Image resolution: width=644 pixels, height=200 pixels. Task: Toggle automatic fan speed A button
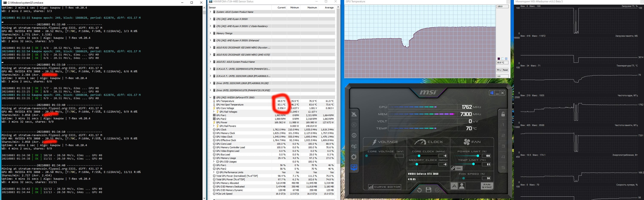coord(454,186)
